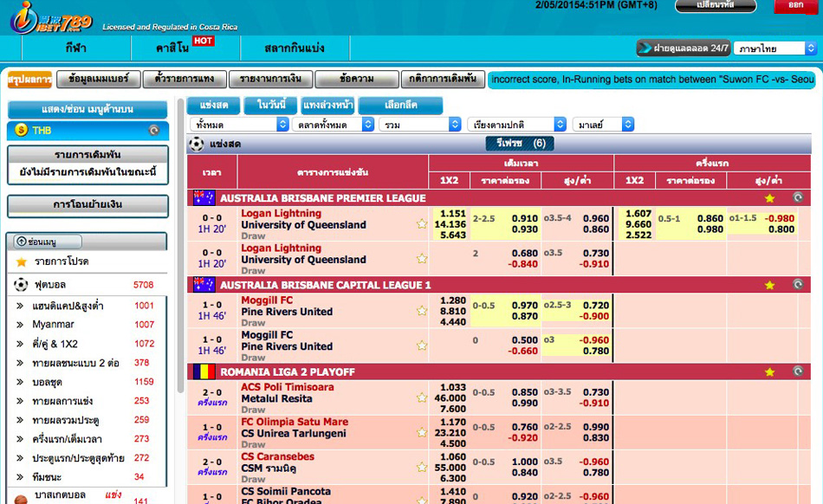Click the red ออก logout button
Viewport: 823px width, 504px height.
point(794,5)
